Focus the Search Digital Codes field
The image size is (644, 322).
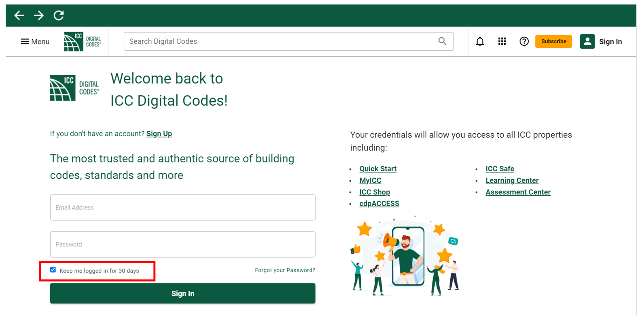tap(288, 41)
